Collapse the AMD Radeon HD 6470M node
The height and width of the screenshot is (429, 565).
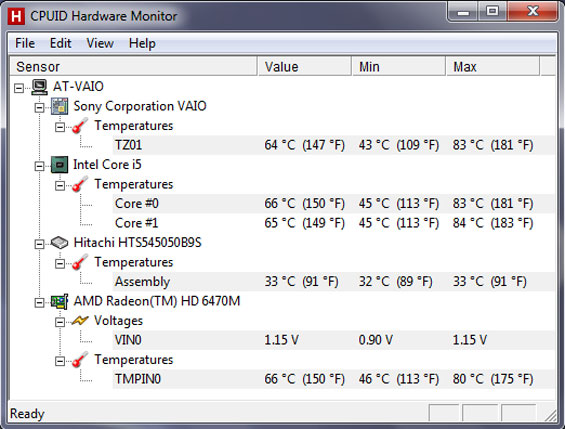tap(39, 302)
